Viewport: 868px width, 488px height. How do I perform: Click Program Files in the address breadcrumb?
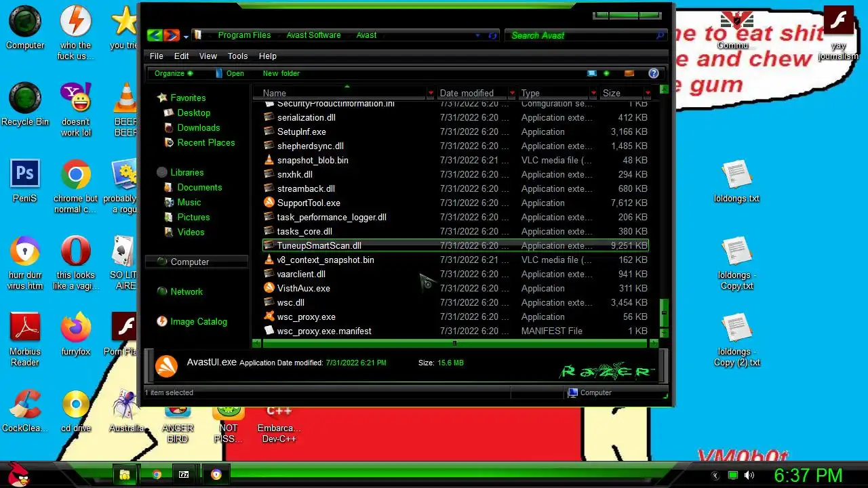(x=244, y=35)
